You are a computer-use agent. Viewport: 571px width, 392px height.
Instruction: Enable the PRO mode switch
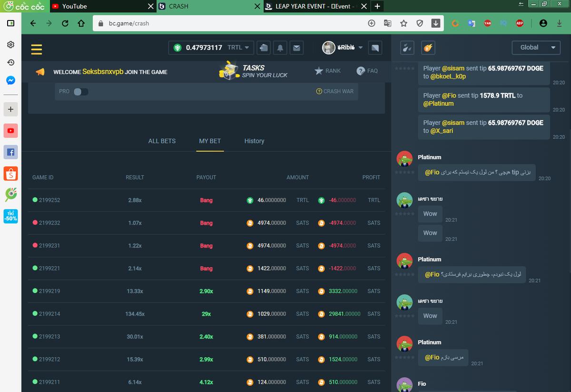click(x=80, y=91)
